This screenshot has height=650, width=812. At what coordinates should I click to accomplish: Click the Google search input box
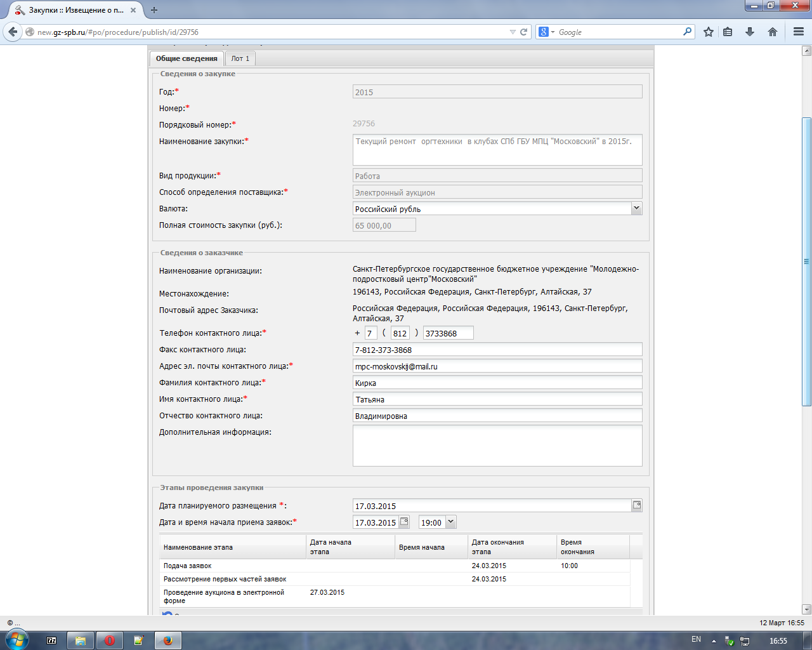point(619,32)
